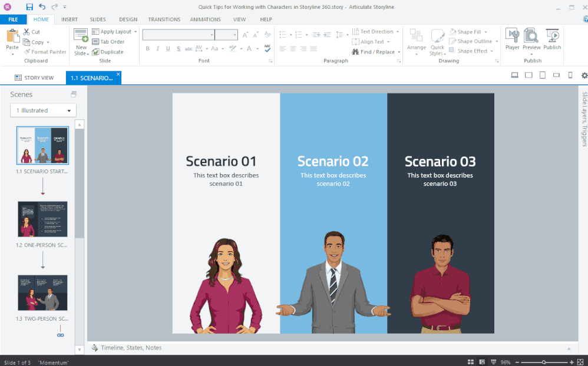Select the 1.2 One-Person Scenario slide thumbnail
This screenshot has height=366, width=588.
pyautogui.click(x=42, y=219)
